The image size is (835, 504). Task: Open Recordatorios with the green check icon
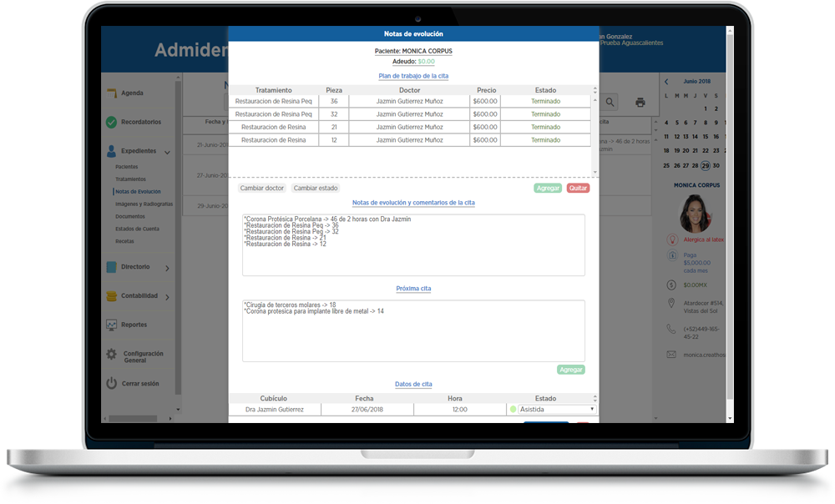111,123
